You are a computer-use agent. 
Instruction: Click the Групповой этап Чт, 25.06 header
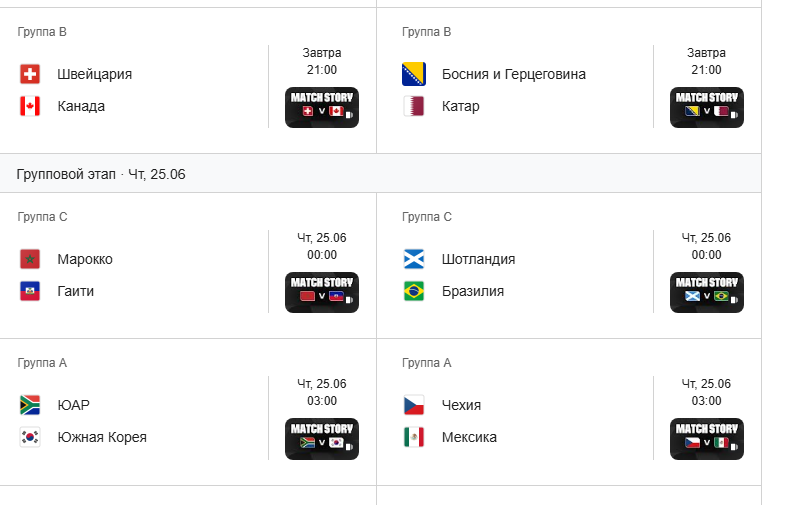[x=101, y=174]
